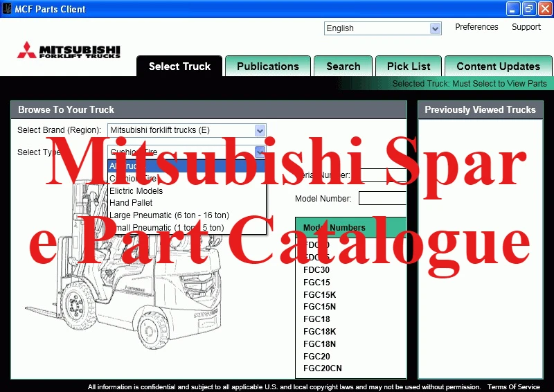This screenshot has width=554, height=392.
Task: Select model FGC20 in the list
Action: click(x=316, y=356)
